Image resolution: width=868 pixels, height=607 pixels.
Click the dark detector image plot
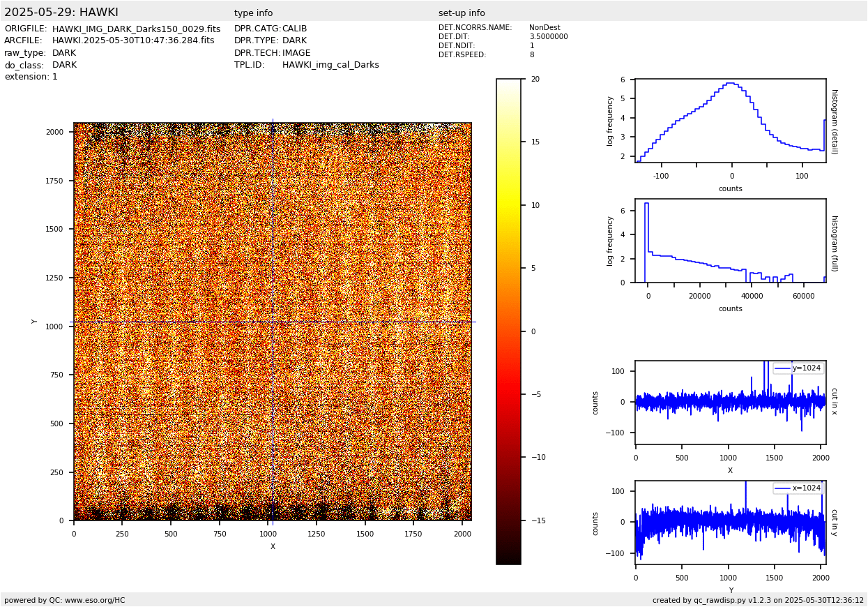pos(272,321)
